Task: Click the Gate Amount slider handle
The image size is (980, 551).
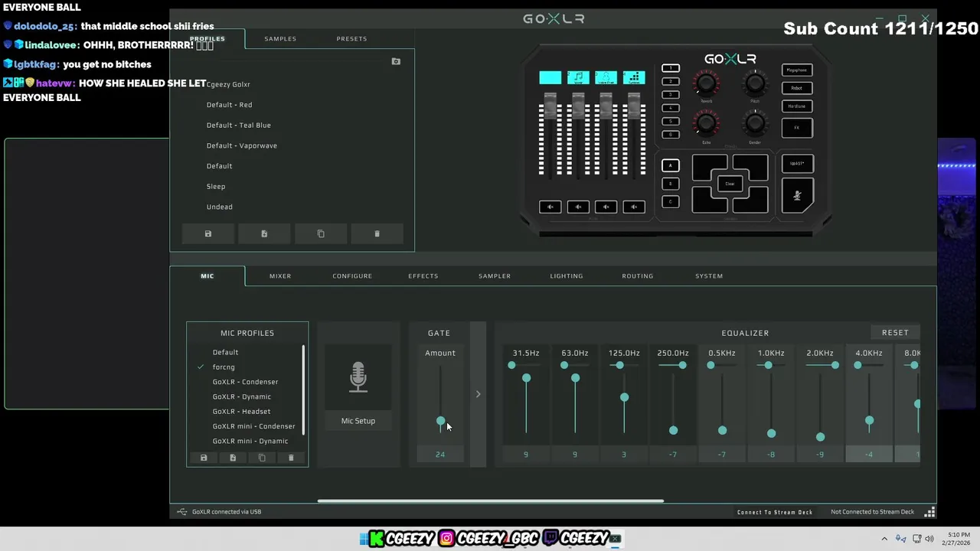Action: point(440,421)
